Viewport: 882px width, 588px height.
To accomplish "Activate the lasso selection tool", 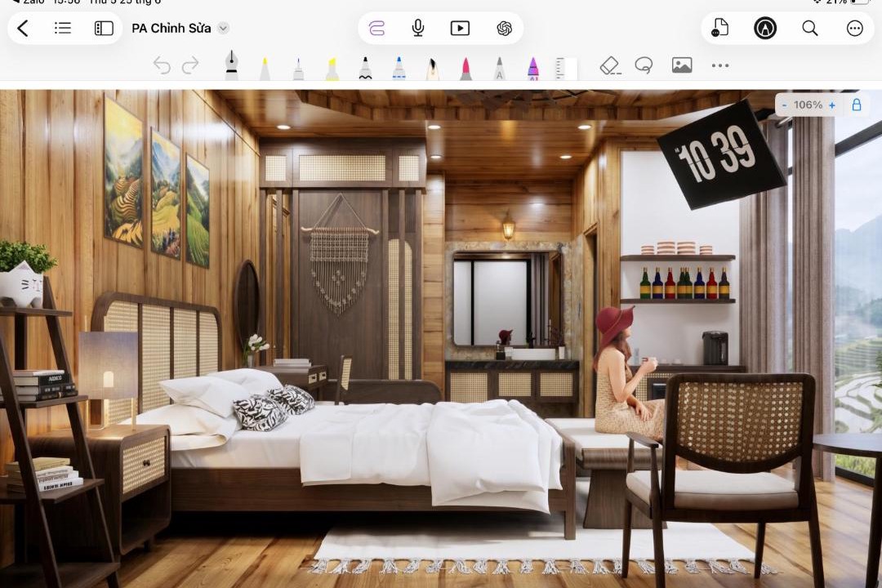I will [x=644, y=65].
